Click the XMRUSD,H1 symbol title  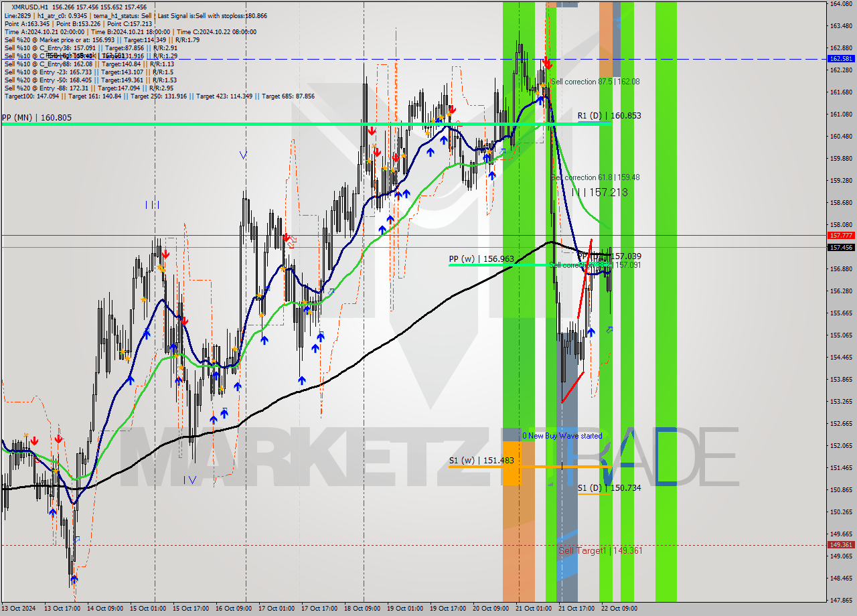[29, 7]
